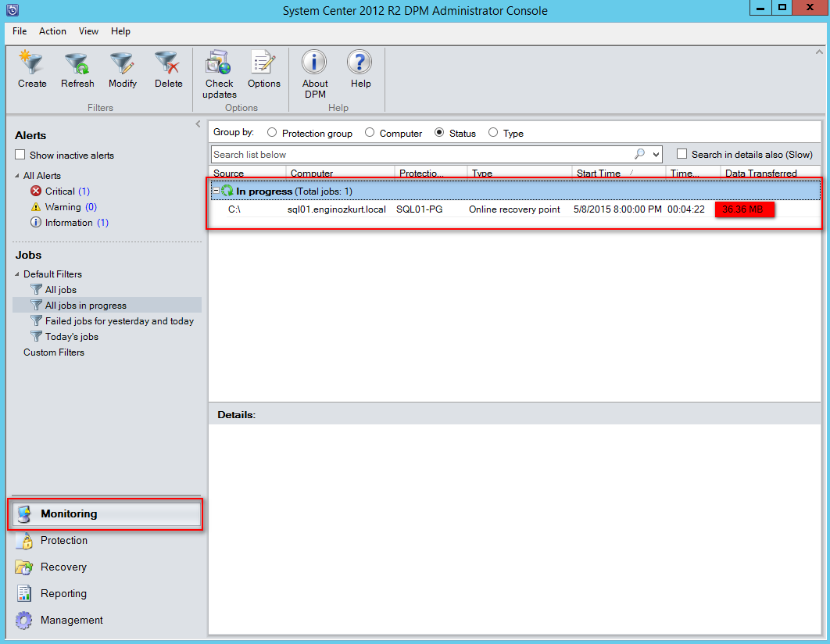Select Custom Filters node
830x644 pixels.
[53, 352]
